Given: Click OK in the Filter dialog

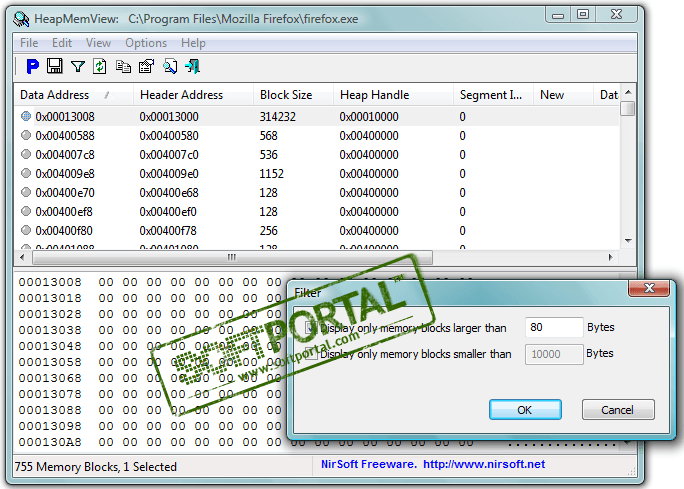Looking at the screenshot, I should point(525,410).
